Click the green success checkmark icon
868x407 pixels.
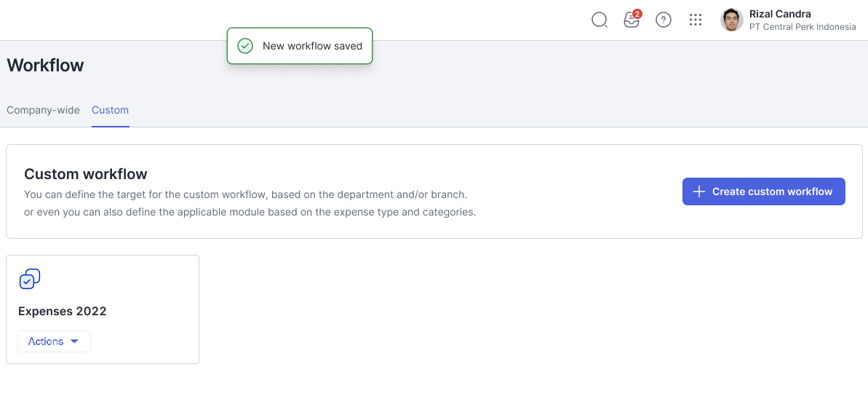tap(245, 46)
